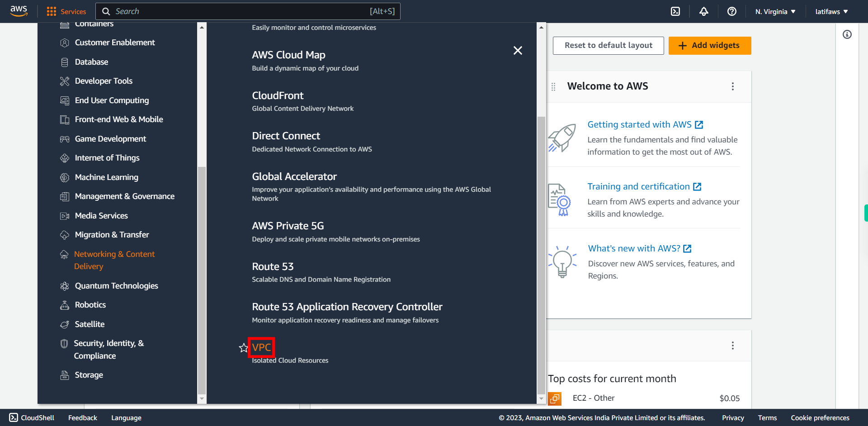Open Welcome to AWS widget options menu
The width and height of the screenshot is (868, 426).
tap(733, 86)
